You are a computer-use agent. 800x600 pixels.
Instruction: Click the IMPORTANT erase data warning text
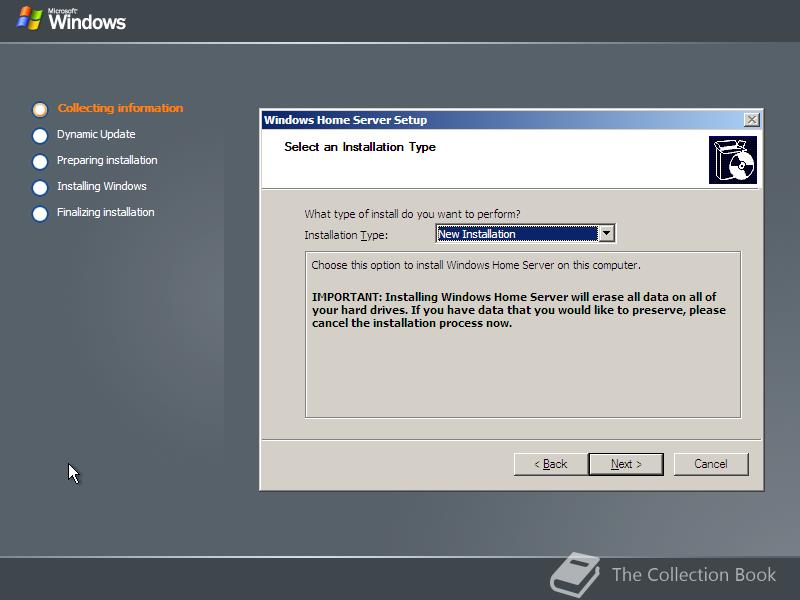518,310
